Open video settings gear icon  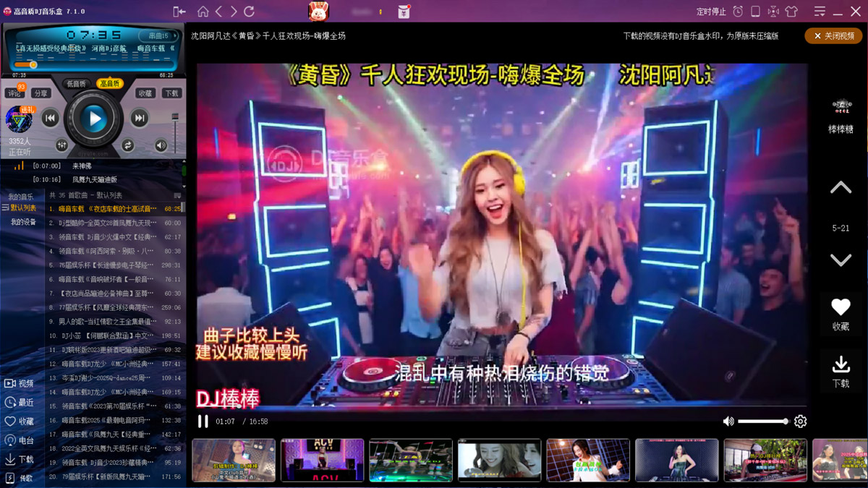tap(800, 421)
